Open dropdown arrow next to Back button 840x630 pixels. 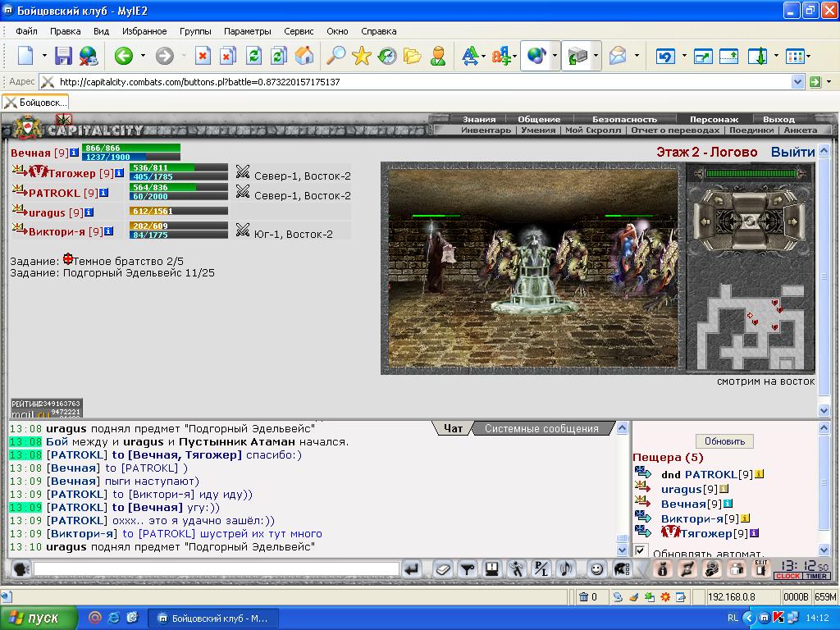pos(143,56)
